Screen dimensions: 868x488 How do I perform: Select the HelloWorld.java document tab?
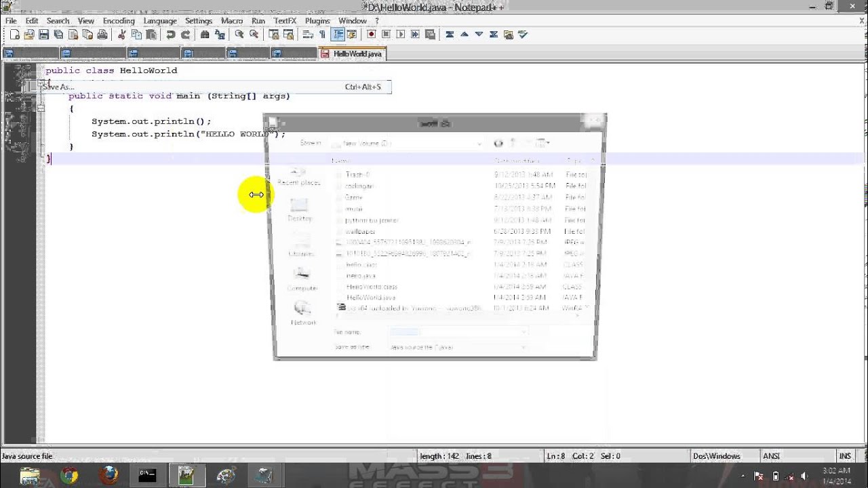[x=352, y=54]
